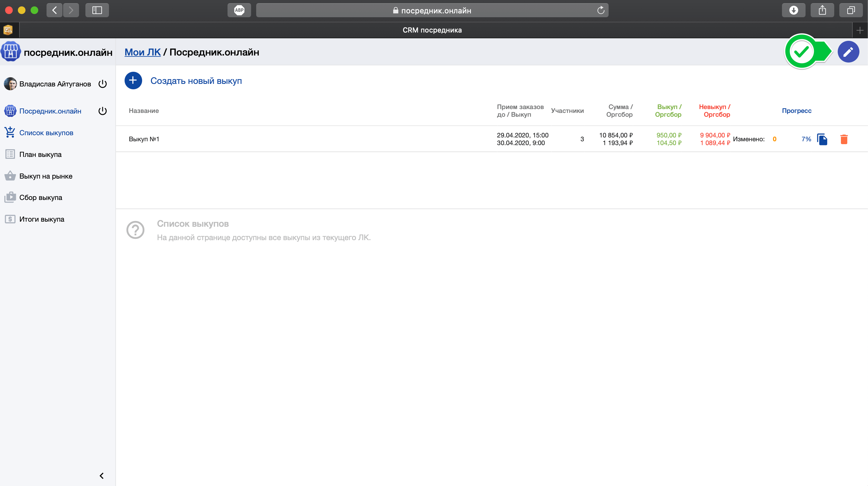Click Создать новый выкуп link

click(x=196, y=81)
